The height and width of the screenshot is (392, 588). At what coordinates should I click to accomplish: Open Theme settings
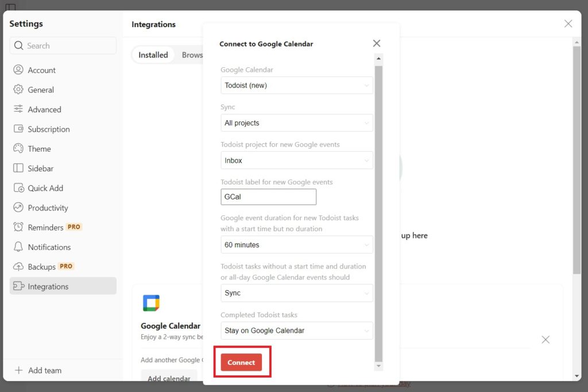click(63, 149)
